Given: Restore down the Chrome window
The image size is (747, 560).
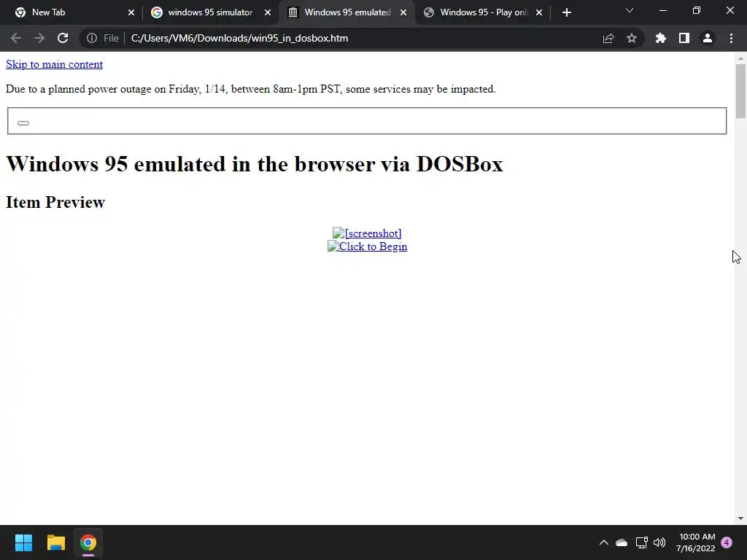Looking at the screenshot, I should pos(697,10).
